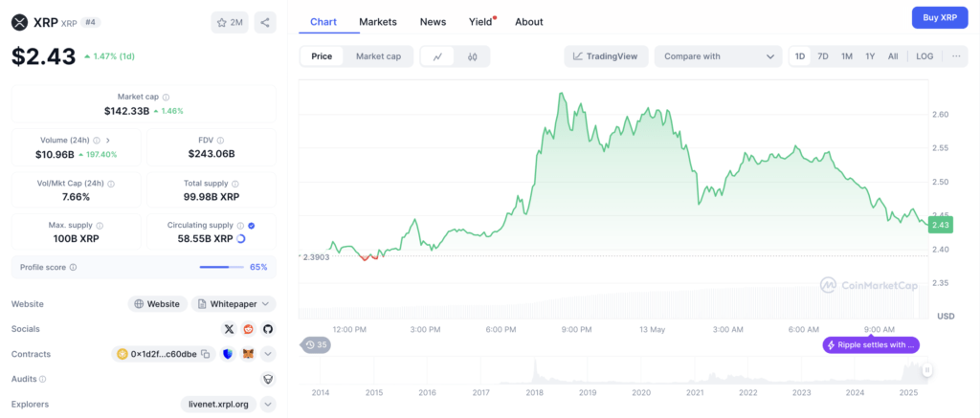Click the blue shield wallet icon
Viewport: 980px width, 418px height.
(x=229, y=354)
